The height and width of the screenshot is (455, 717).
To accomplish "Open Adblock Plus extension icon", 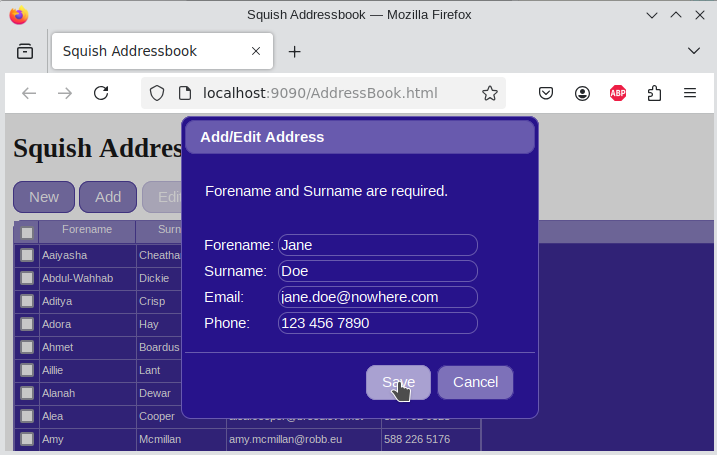I will pos(618,93).
